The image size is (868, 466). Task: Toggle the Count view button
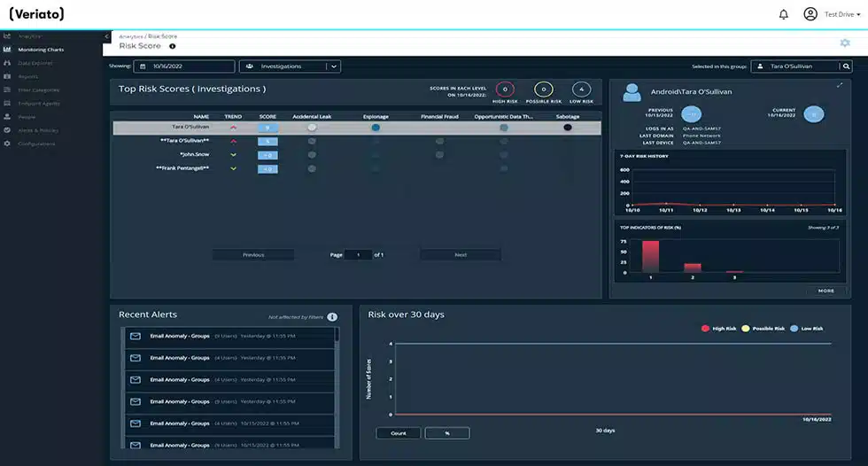(398, 433)
